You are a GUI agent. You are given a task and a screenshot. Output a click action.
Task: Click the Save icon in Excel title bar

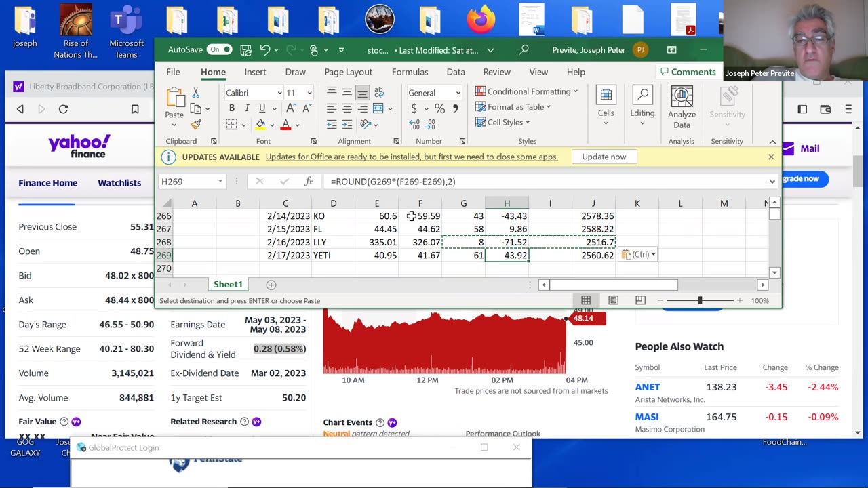pos(245,50)
